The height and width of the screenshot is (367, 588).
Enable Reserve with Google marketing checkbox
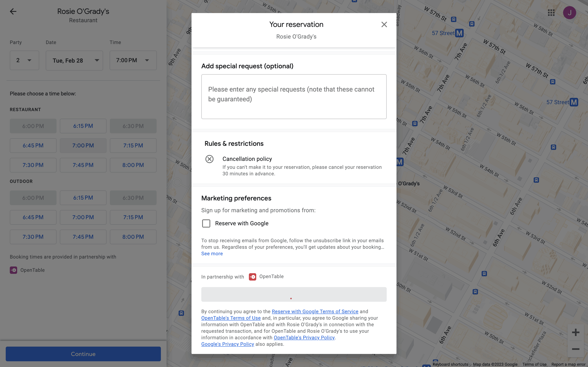point(206,223)
